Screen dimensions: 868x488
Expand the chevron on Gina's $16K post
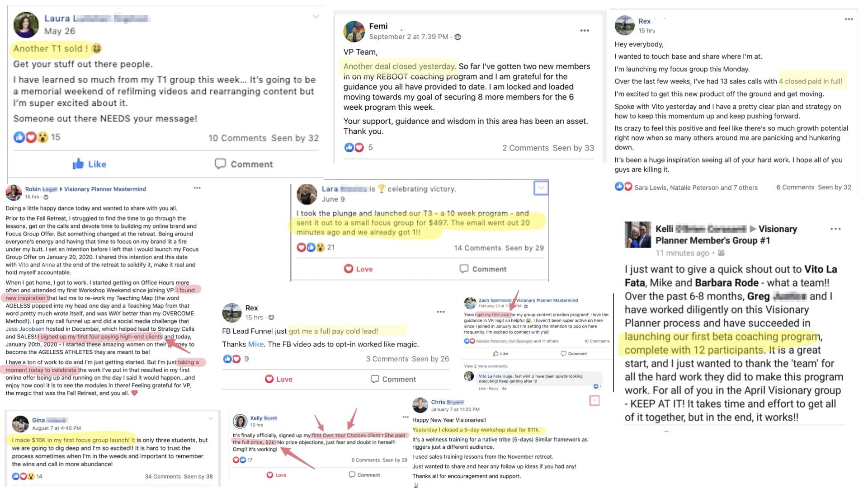click(x=211, y=419)
